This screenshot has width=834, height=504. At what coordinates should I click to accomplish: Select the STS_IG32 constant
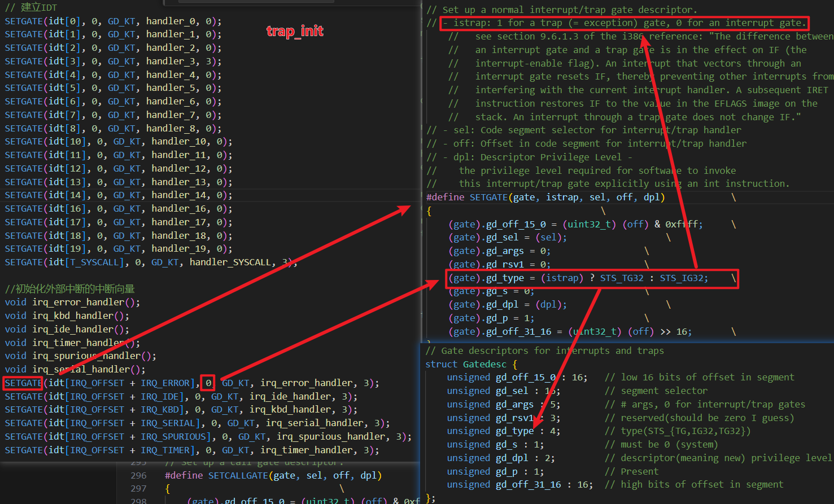tap(682, 278)
